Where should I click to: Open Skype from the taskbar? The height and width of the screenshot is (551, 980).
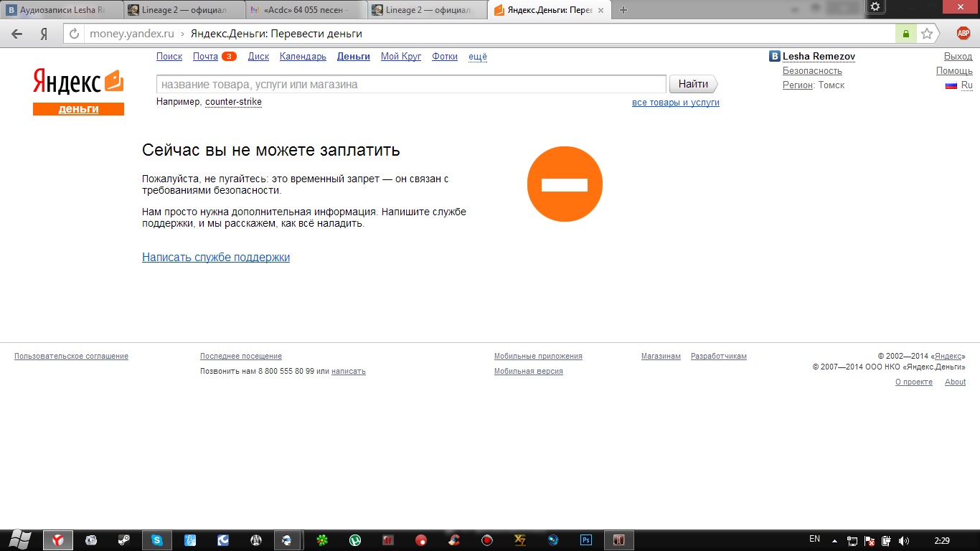pyautogui.click(x=157, y=540)
